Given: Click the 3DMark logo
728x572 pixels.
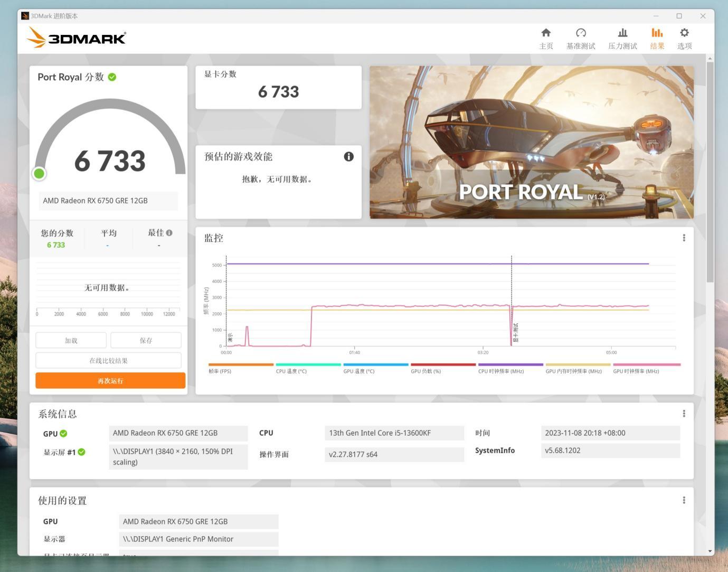Looking at the screenshot, I should 76,38.
